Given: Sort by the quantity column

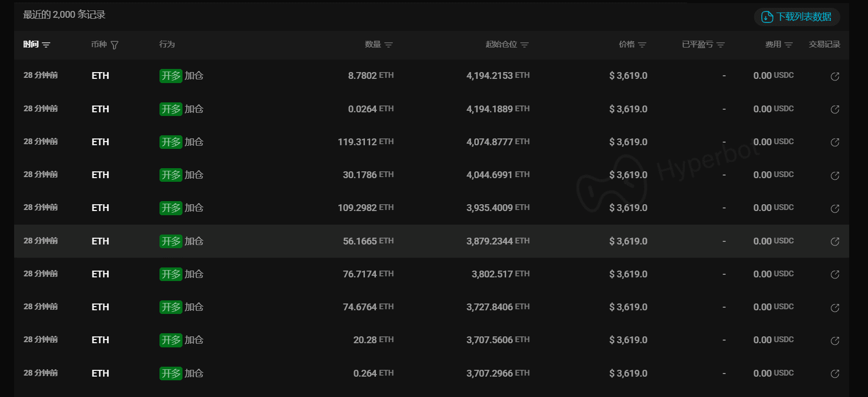Looking at the screenshot, I should pyautogui.click(x=389, y=45).
